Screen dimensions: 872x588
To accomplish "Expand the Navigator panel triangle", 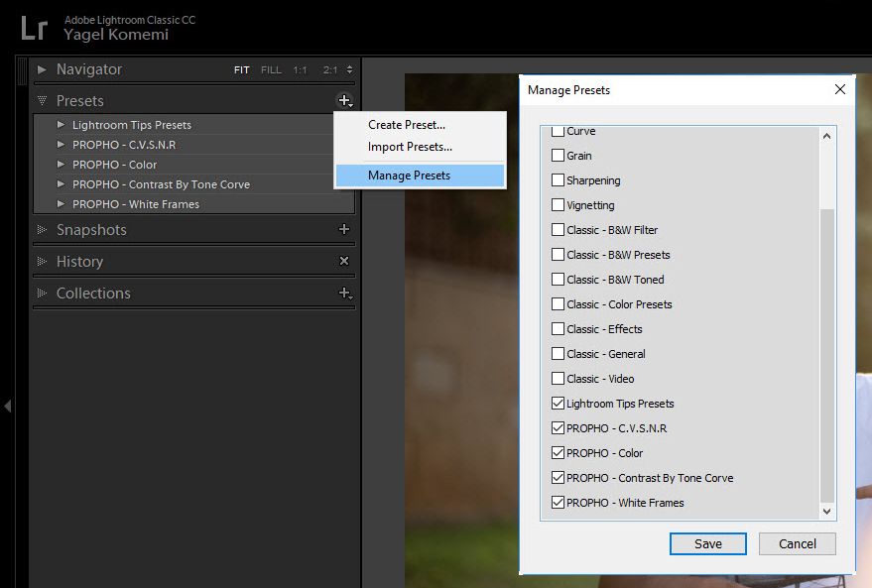I will click(42, 69).
